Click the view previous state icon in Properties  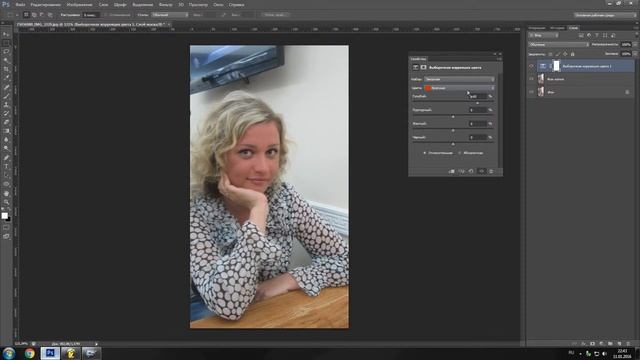pos(462,171)
